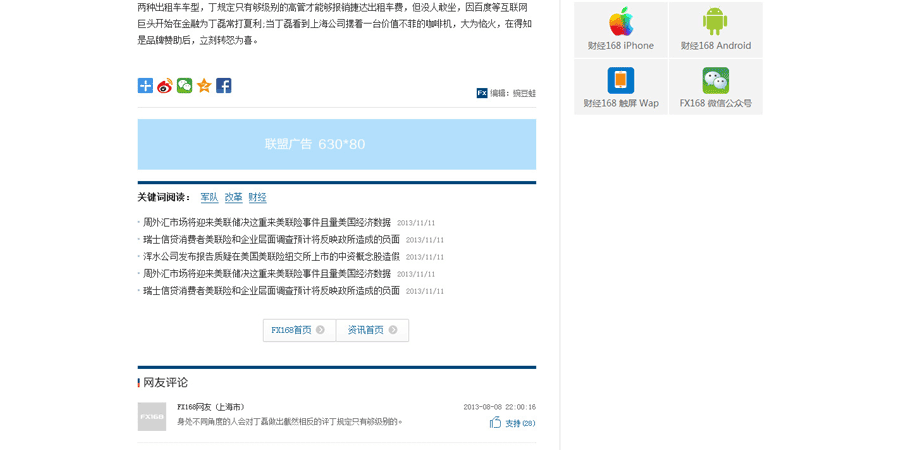The width and height of the screenshot is (900, 450).
Task: Open keyword link 军队
Action: (x=209, y=198)
